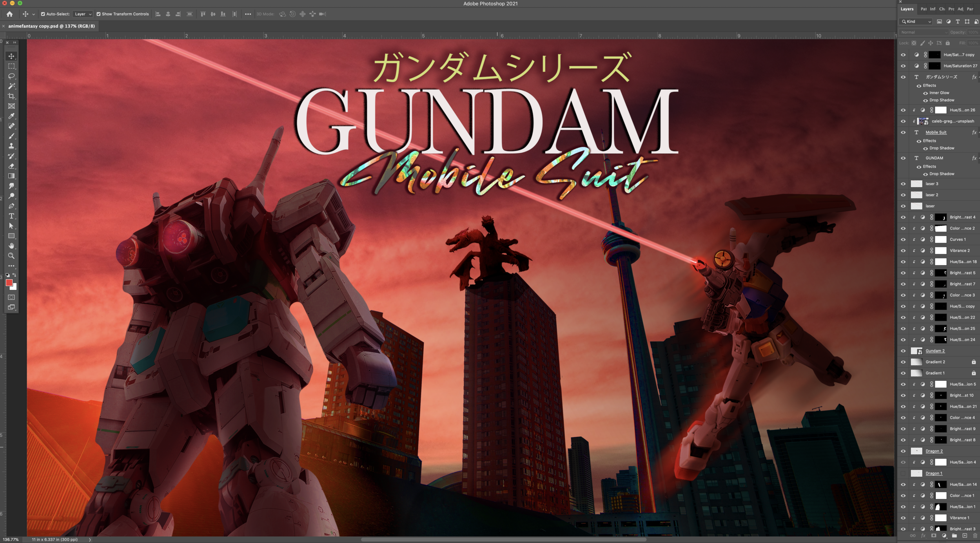Select the Dodge tool
980x543 pixels.
[11, 196]
